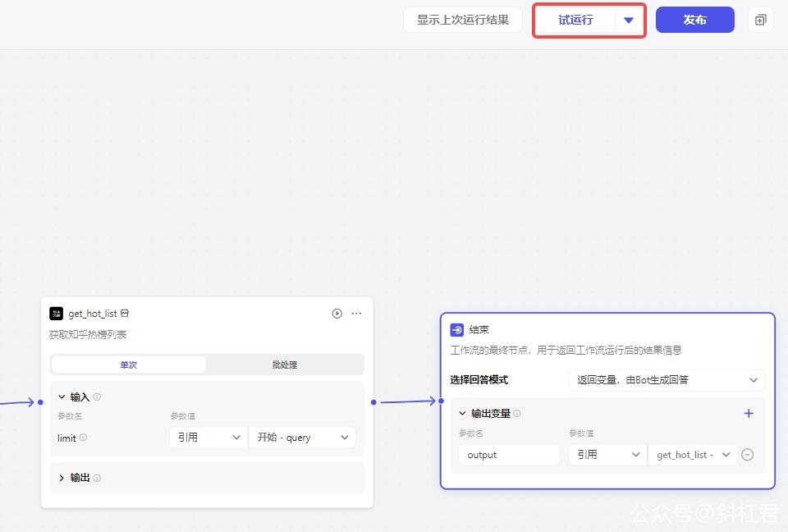Switch to 批处理 batch mode tab
The width and height of the screenshot is (788, 532).
coord(285,365)
